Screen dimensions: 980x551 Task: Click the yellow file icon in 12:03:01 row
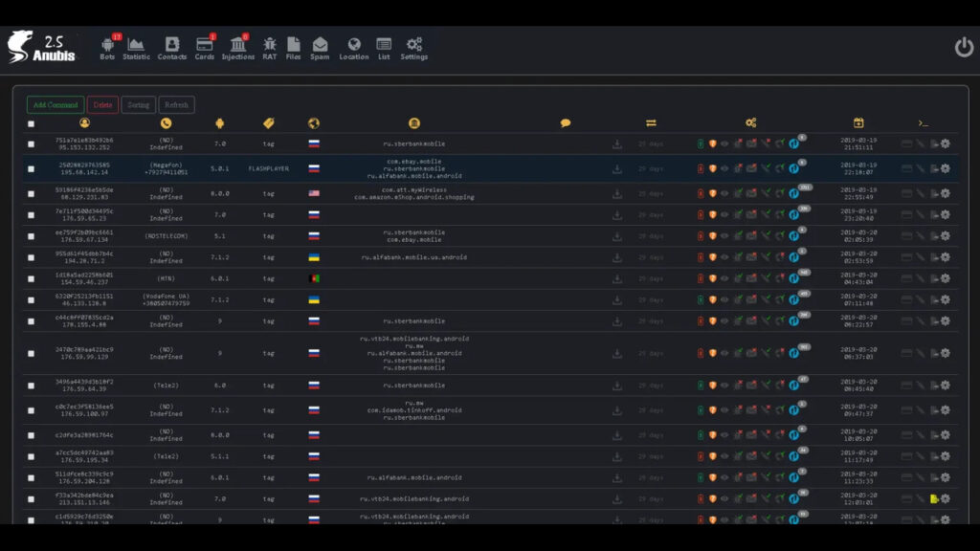click(934, 499)
